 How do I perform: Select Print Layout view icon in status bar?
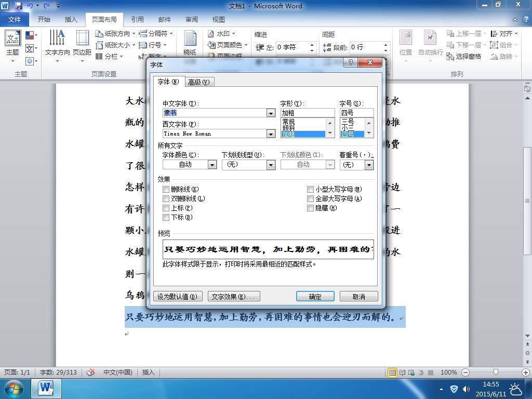tap(392, 373)
